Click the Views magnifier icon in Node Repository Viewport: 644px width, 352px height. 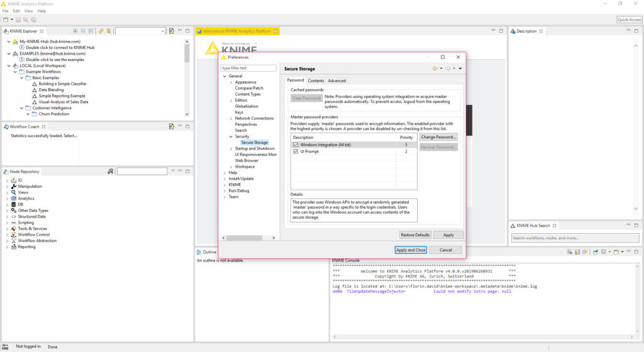pyautogui.click(x=14, y=192)
